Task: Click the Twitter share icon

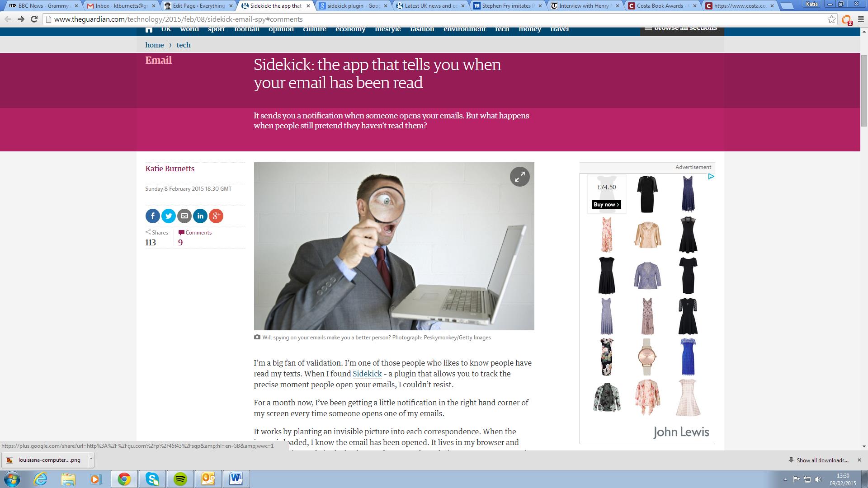Action: [169, 216]
